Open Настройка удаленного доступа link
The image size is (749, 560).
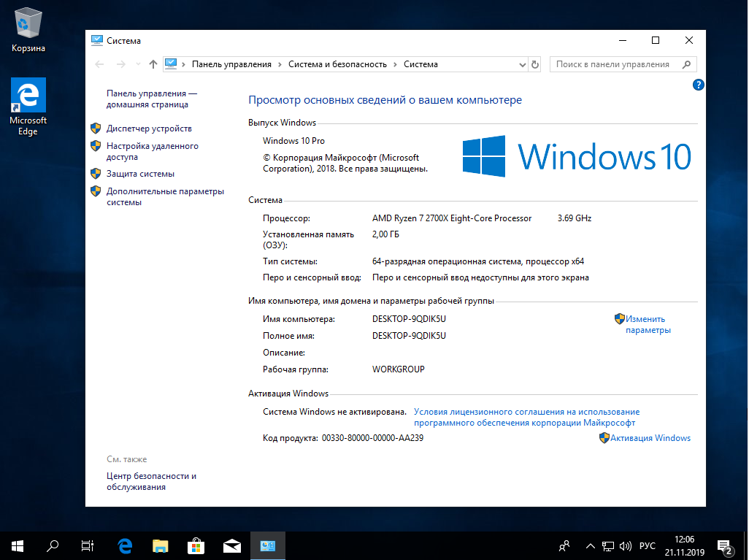point(153,151)
